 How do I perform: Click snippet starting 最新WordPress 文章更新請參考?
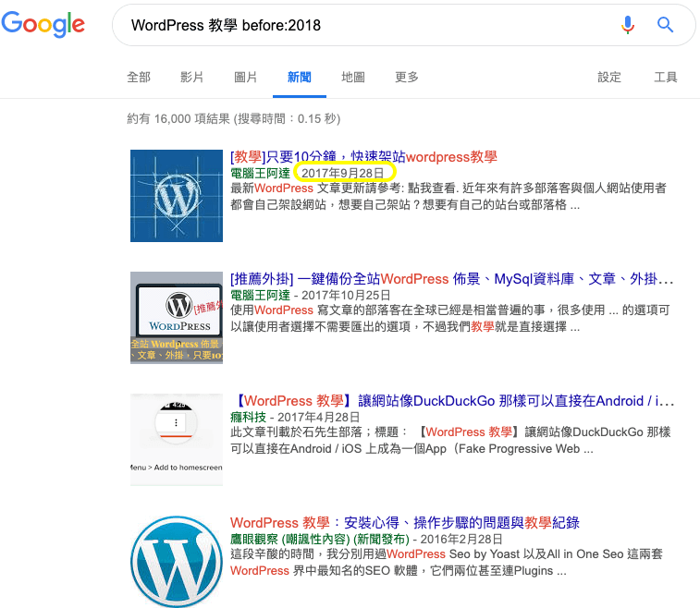pos(448,196)
